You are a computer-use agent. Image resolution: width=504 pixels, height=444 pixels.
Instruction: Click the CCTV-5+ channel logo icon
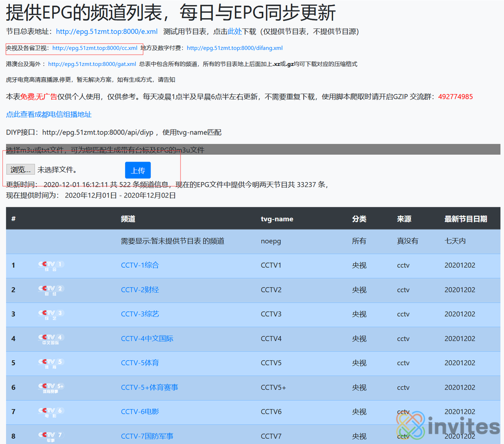click(x=51, y=388)
